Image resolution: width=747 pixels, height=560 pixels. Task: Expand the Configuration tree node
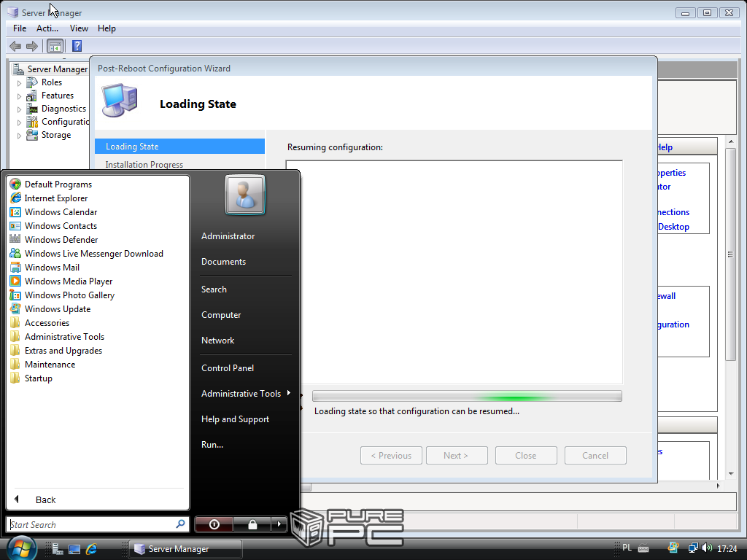coord(20,122)
